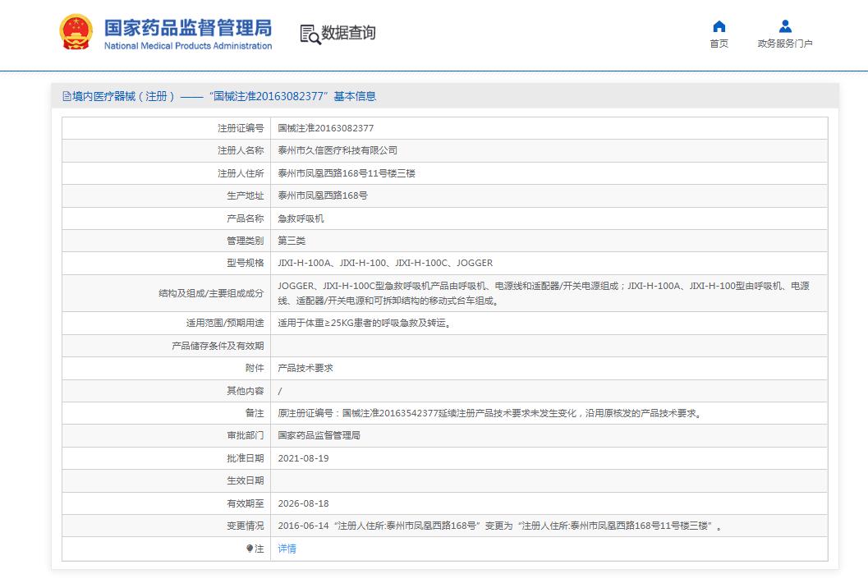Click the 数据查询 heading text
868x588 pixels.
348,33
